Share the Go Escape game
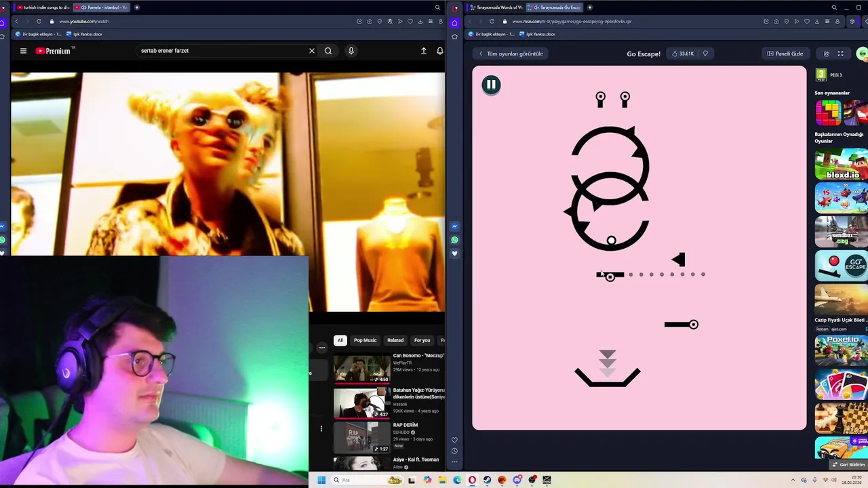 coord(826,54)
